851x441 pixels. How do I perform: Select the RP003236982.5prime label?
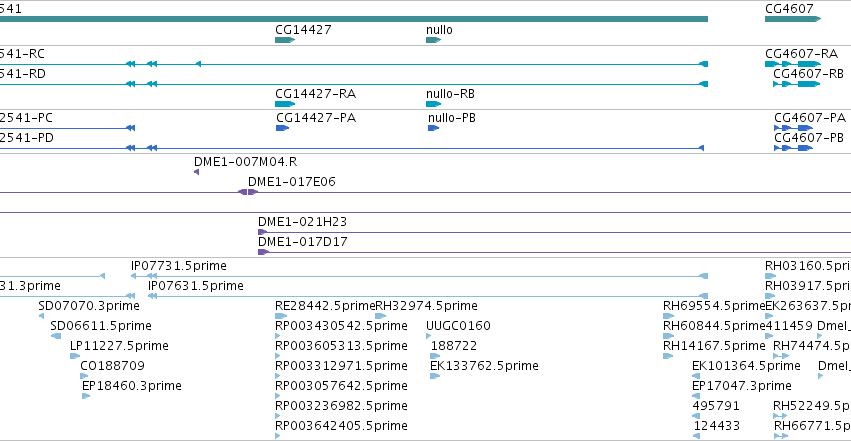click(341, 406)
